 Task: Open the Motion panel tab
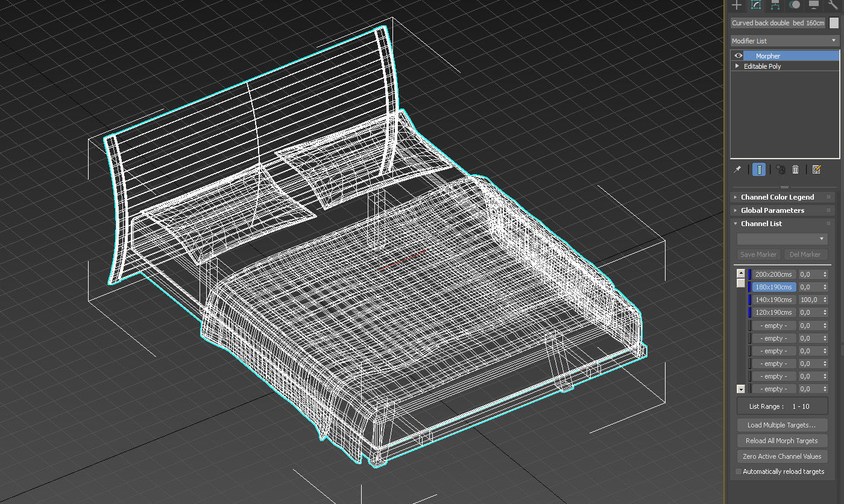tap(795, 5)
